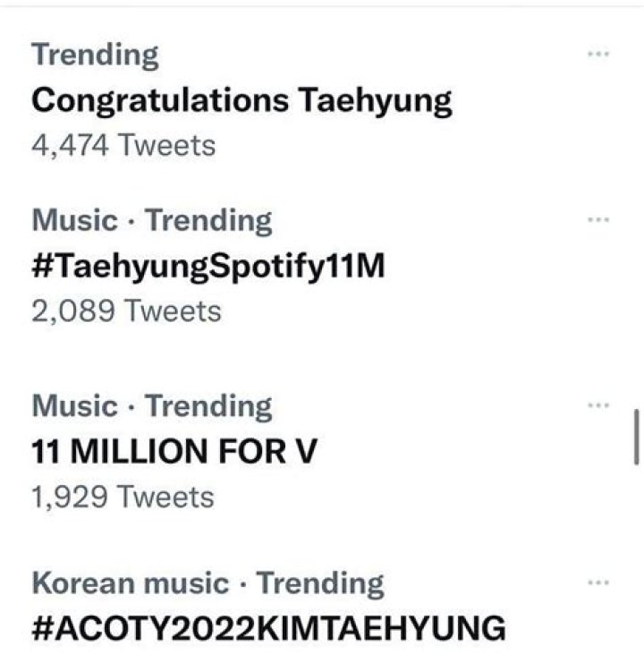This screenshot has height=655, width=644.
Task: Open the #TaehyungSpotify11M hashtag
Action: pyautogui.click(x=208, y=266)
